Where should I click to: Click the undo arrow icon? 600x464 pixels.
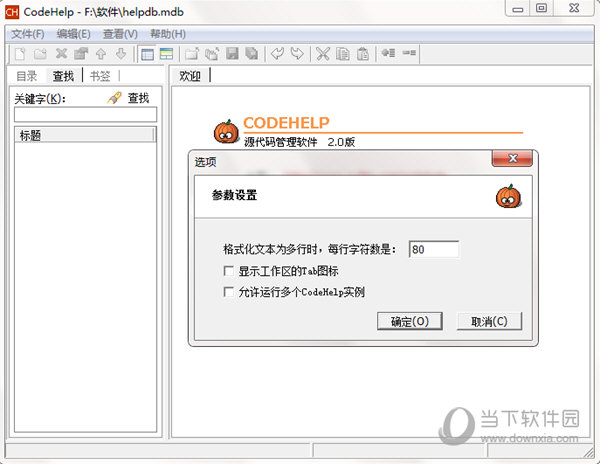(277, 54)
